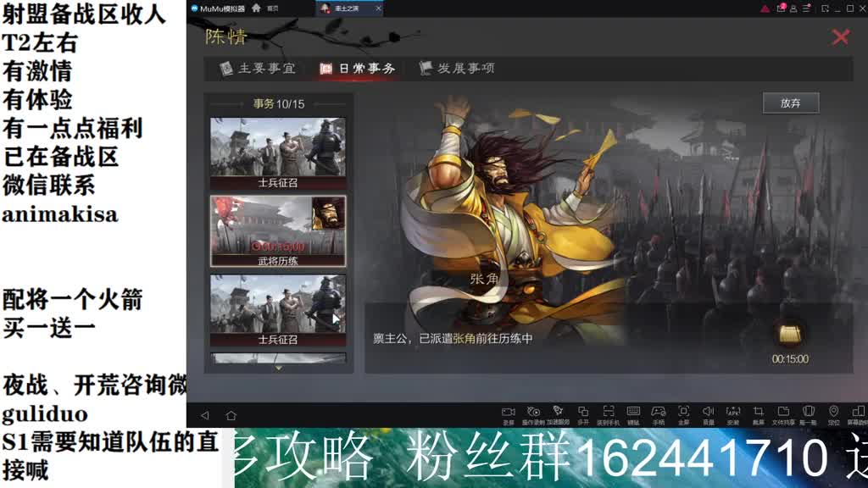Click the red triangle alert icon in title bar
This screenshot has width=868, height=488.
pos(765,8)
